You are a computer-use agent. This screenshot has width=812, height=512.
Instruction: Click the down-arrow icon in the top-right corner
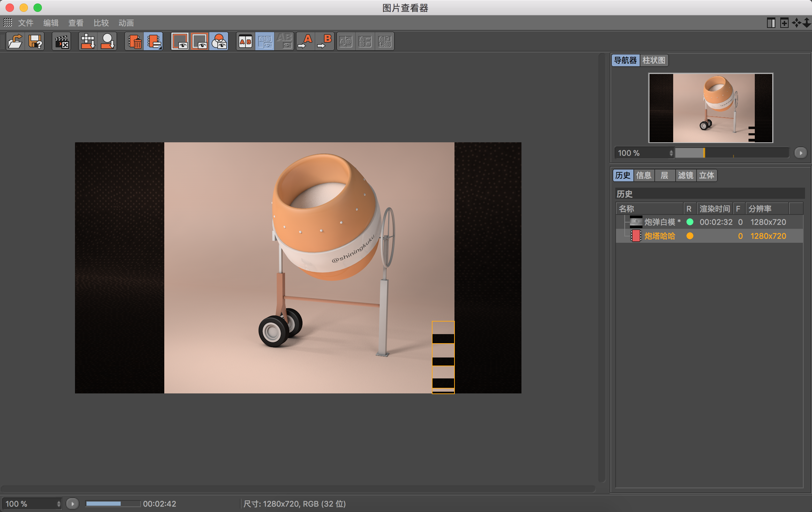click(806, 23)
